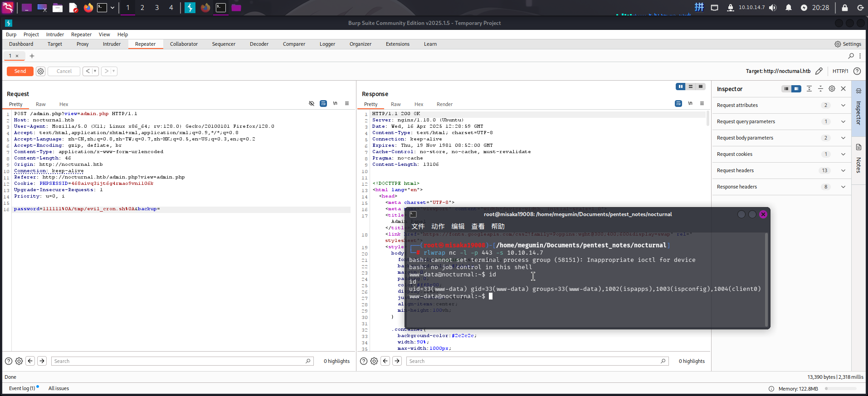Image resolution: width=868 pixels, height=396 pixels.
Task: Open Firefox from the top panel launcher
Action: [88, 8]
